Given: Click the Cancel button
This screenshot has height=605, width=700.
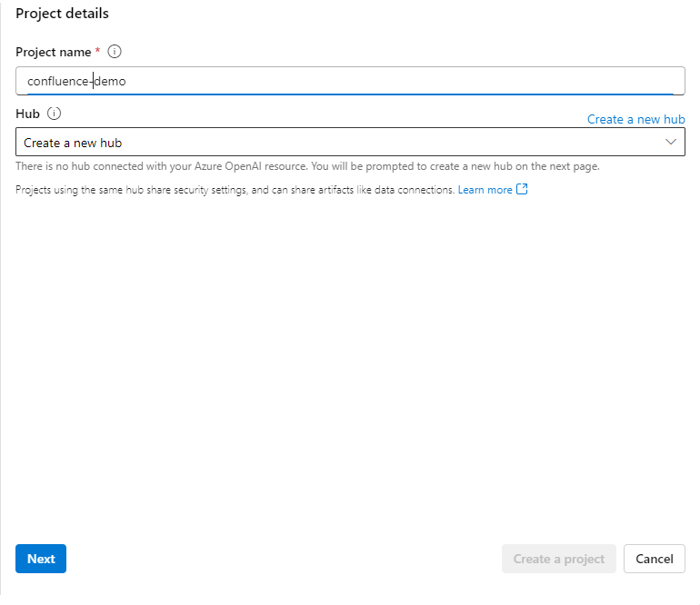Looking at the screenshot, I should point(655,559).
